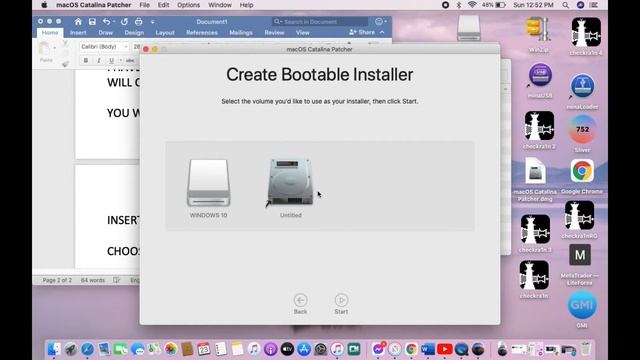This screenshot has width=640, height=360.
Task: Click the 64 words count in status bar
Action: (x=93, y=280)
